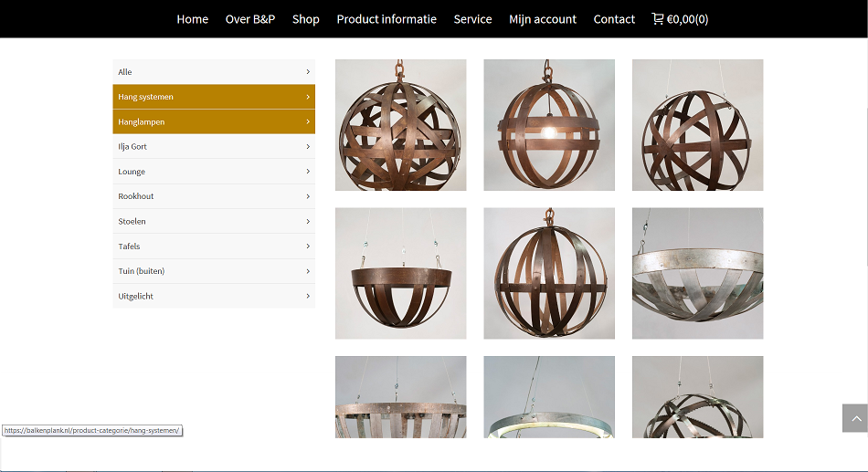Open the Stoelen category
868x472 pixels.
(214, 221)
